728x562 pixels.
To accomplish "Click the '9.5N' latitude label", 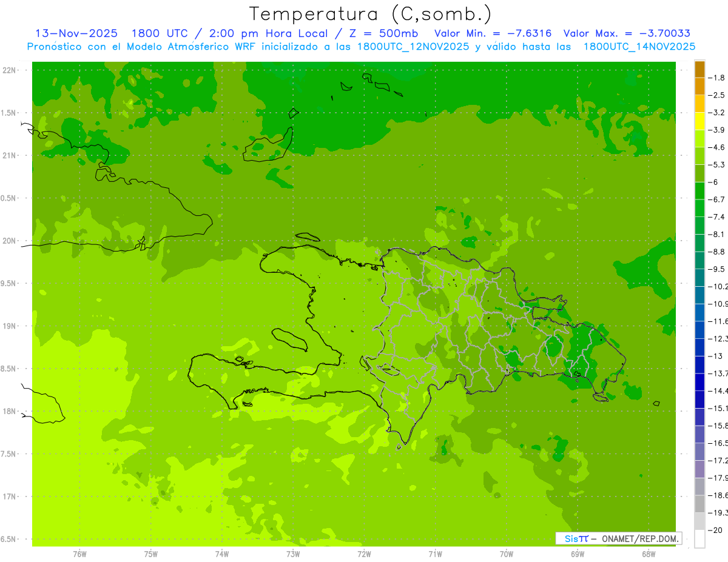I will (9, 283).
